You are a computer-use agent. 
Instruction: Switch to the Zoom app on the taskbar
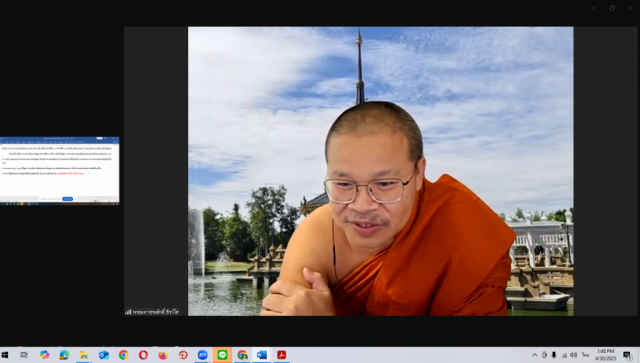pos(202,355)
